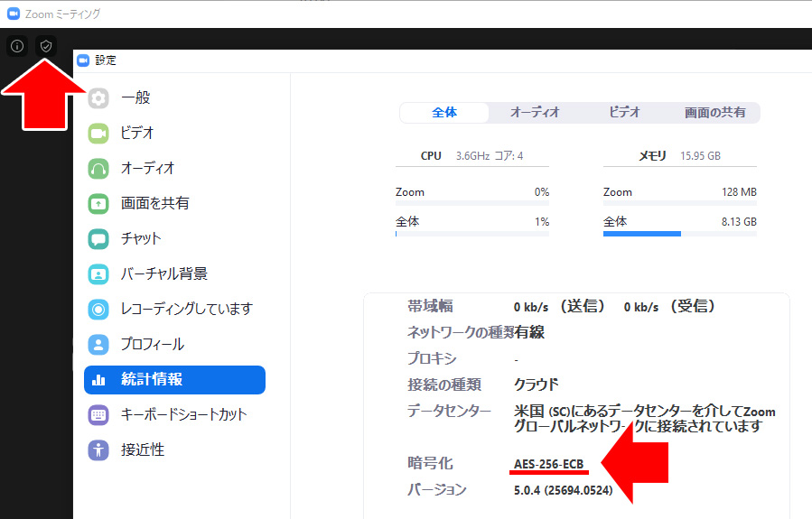Switch to the 全体 tab
Viewport: 812px width, 519px height.
click(444, 113)
